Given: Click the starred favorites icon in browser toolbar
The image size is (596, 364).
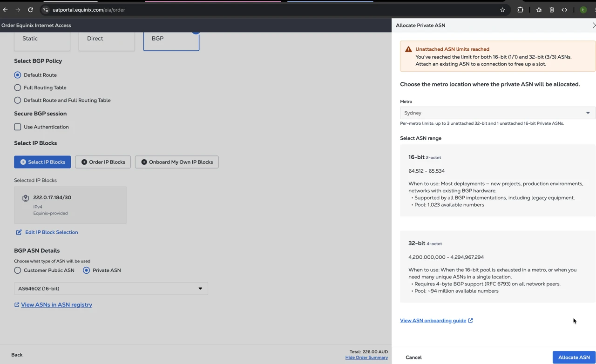Looking at the screenshot, I should [x=539, y=10].
